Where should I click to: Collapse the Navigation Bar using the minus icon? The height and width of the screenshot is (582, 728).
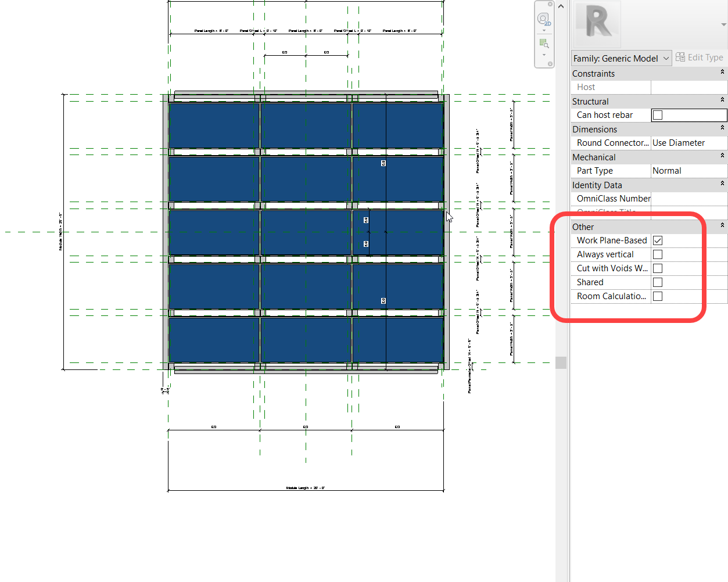tap(550, 63)
